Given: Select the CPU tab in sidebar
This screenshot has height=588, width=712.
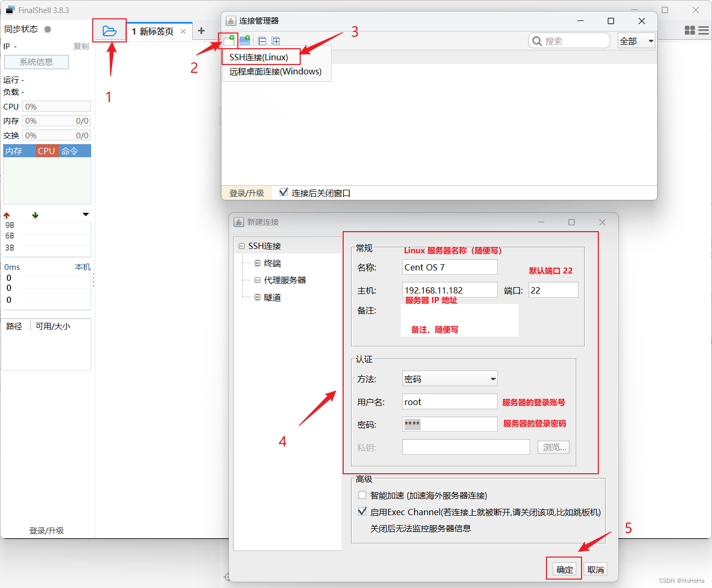Looking at the screenshot, I should [x=47, y=151].
